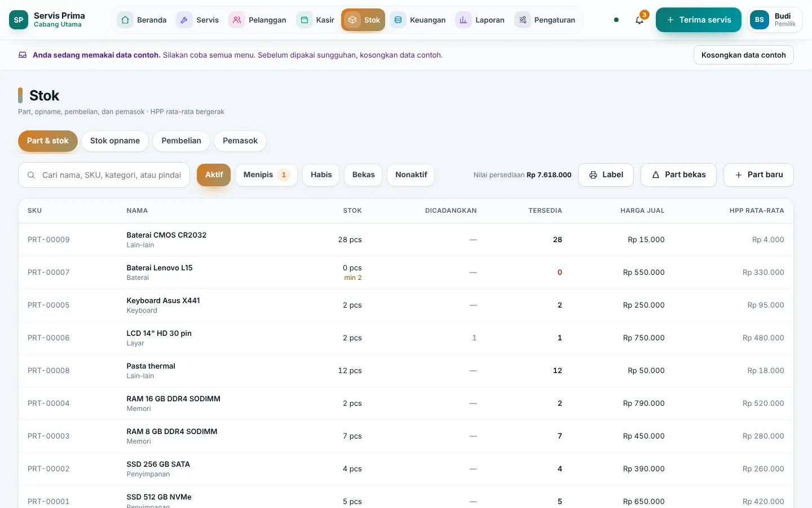Click SKU PRT-00008 cell
Screen dimensions: 812x508
pyautogui.click(x=48, y=371)
